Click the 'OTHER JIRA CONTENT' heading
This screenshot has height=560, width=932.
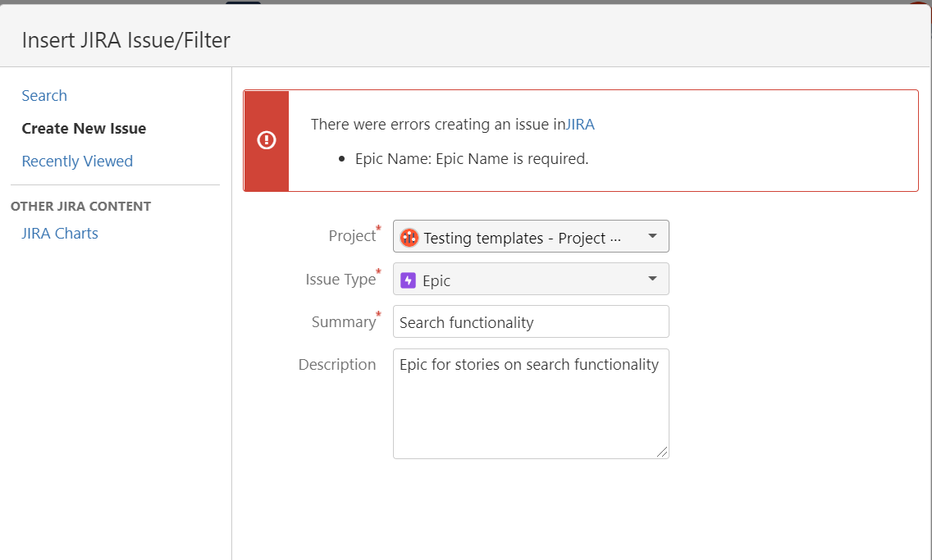[81, 207]
